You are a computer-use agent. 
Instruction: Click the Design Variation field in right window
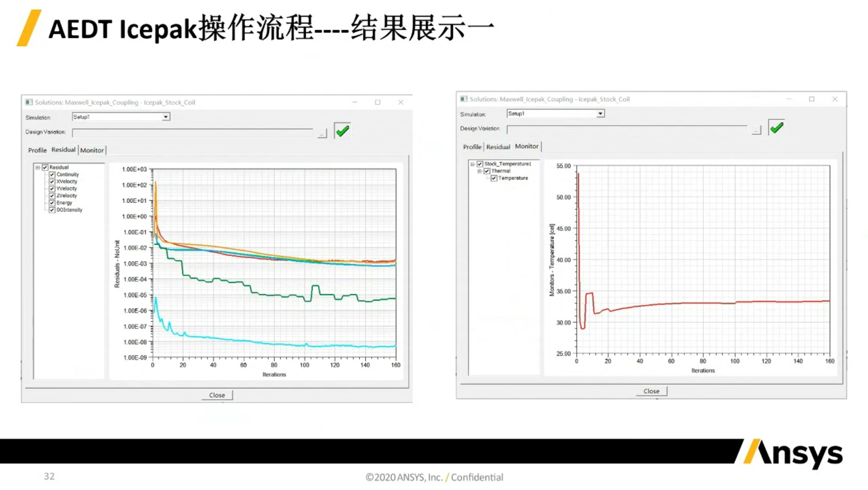(627, 130)
